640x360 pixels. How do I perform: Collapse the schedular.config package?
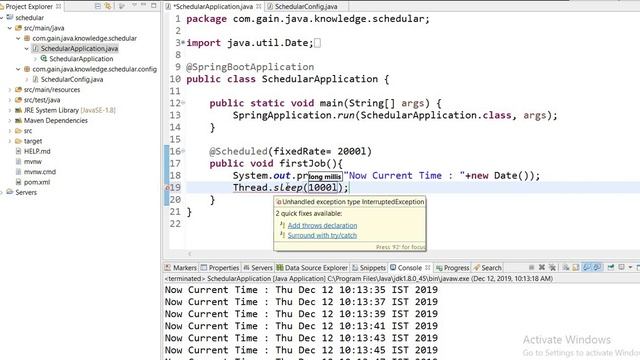18,69
